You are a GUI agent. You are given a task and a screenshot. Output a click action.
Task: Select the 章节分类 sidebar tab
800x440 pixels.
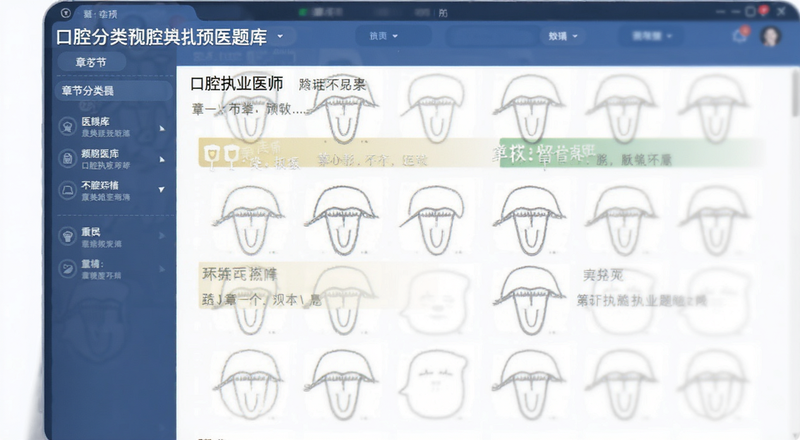tap(113, 91)
